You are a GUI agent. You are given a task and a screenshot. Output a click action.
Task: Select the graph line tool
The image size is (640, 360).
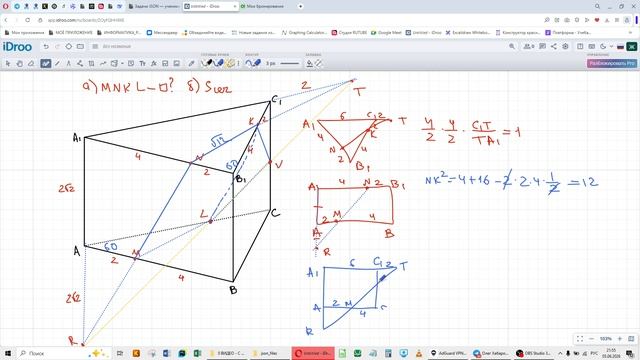103,64
